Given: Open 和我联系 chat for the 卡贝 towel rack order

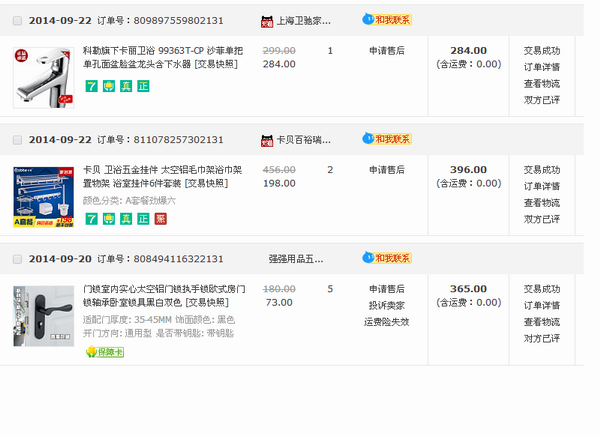Looking at the screenshot, I should tap(386, 139).
